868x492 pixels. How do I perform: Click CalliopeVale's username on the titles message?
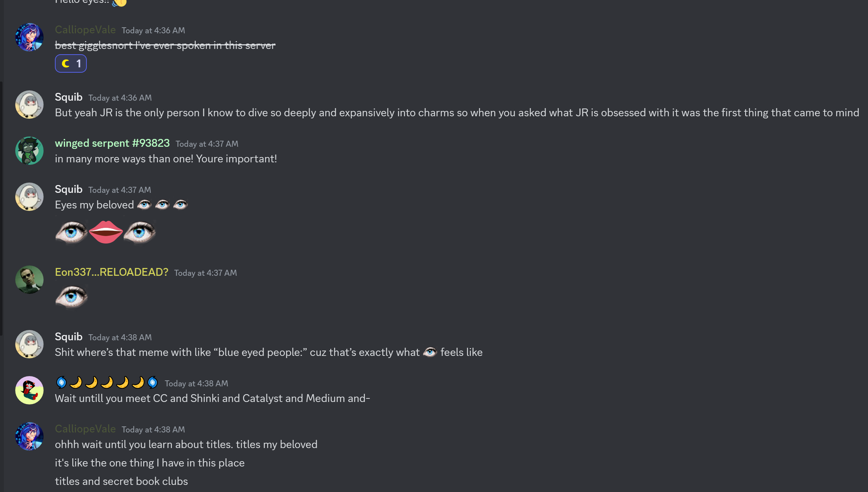[85, 429]
